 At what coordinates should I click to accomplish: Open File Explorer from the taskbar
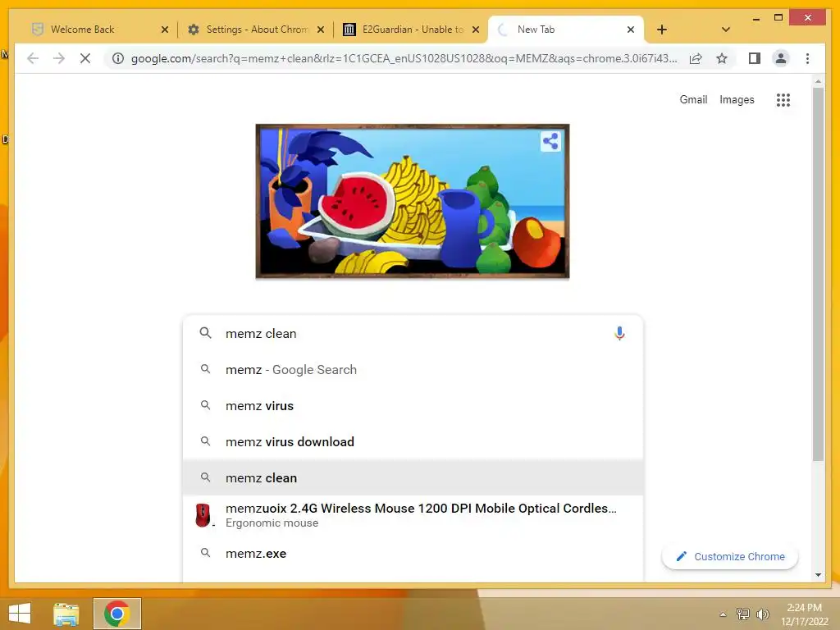coord(66,614)
